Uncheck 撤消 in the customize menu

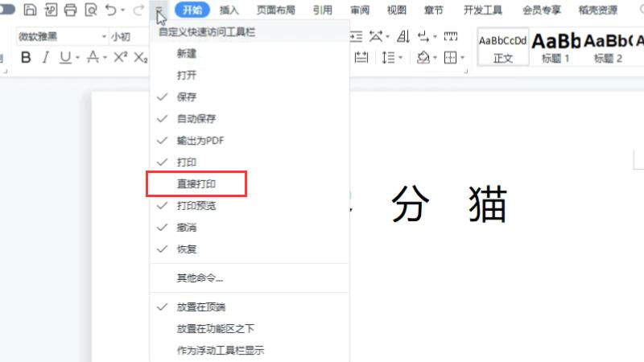(x=250, y=228)
